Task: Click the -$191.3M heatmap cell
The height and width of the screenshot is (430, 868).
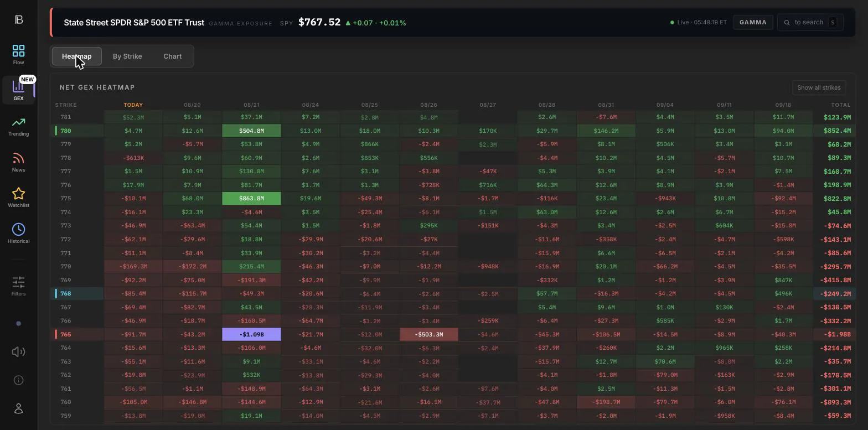Action: (251, 280)
